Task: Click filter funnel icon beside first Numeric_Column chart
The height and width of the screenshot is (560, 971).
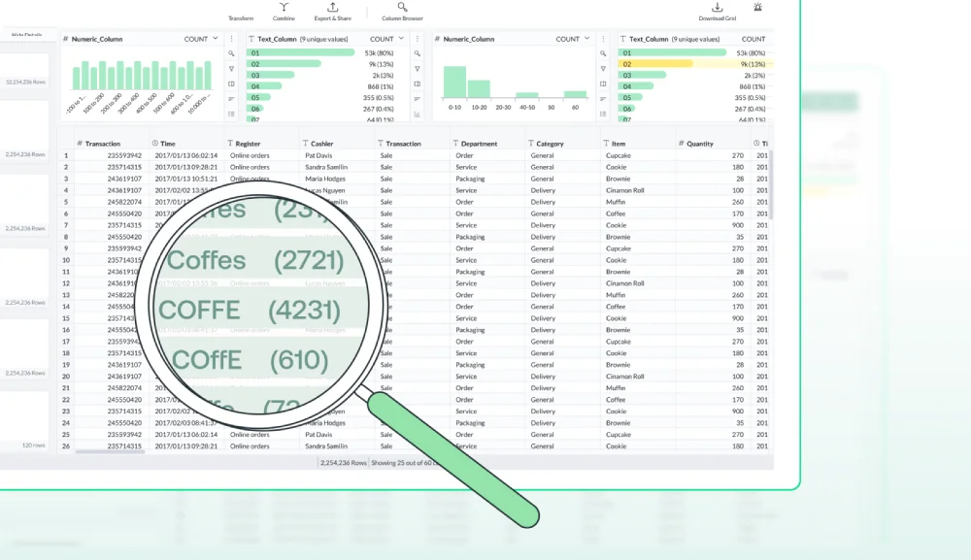Action: 231,69
